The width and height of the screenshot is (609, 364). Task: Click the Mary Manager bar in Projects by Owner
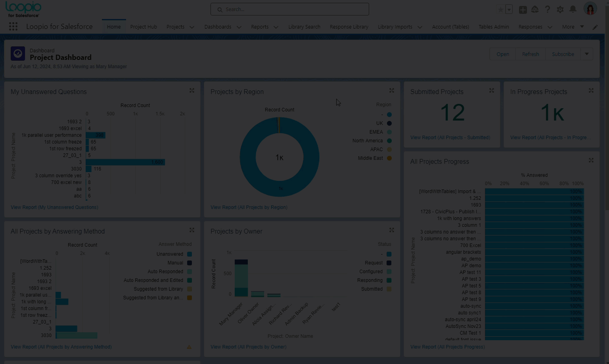(241, 278)
